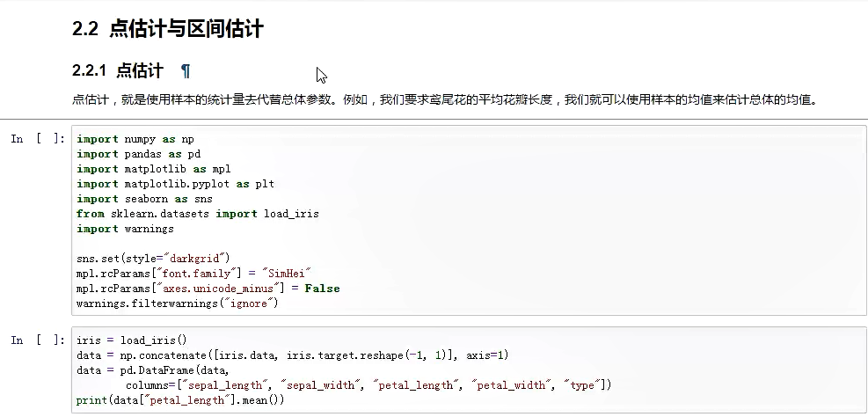Click the warnings.filterwarnings("ignore") line

pos(177,303)
